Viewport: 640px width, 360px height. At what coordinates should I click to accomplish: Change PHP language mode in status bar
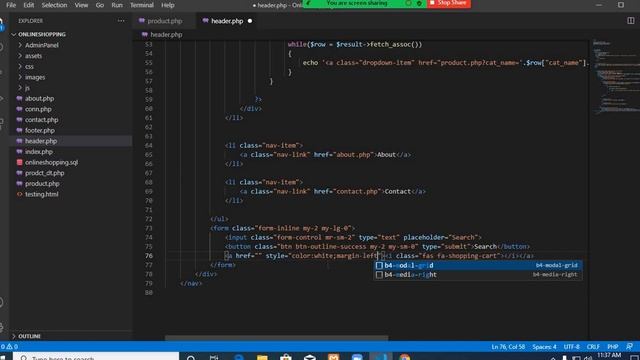click(613, 347)
